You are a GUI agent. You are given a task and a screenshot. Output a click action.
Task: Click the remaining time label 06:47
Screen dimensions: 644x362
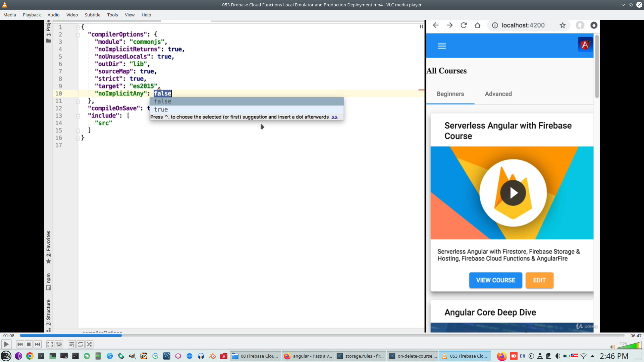(636, 336)
